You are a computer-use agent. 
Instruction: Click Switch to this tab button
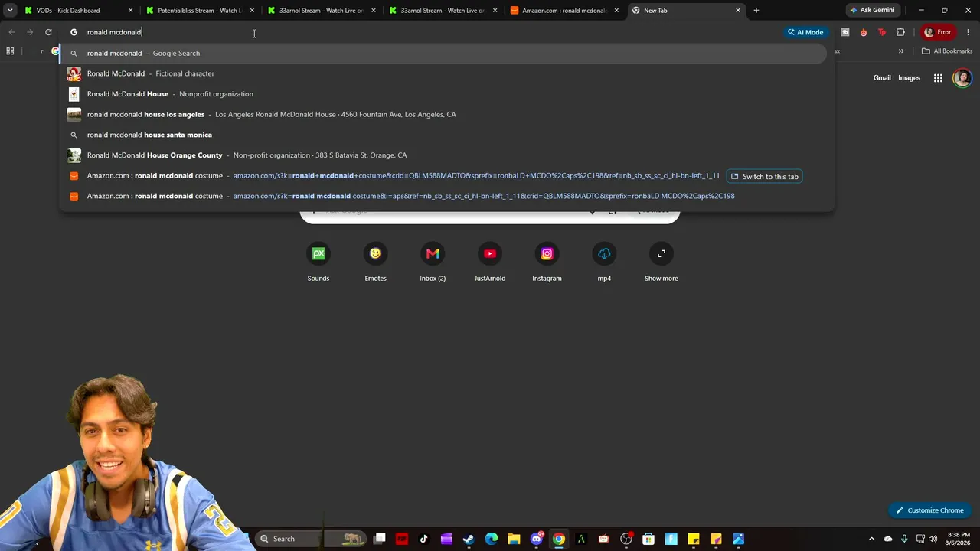pos(764,176)
